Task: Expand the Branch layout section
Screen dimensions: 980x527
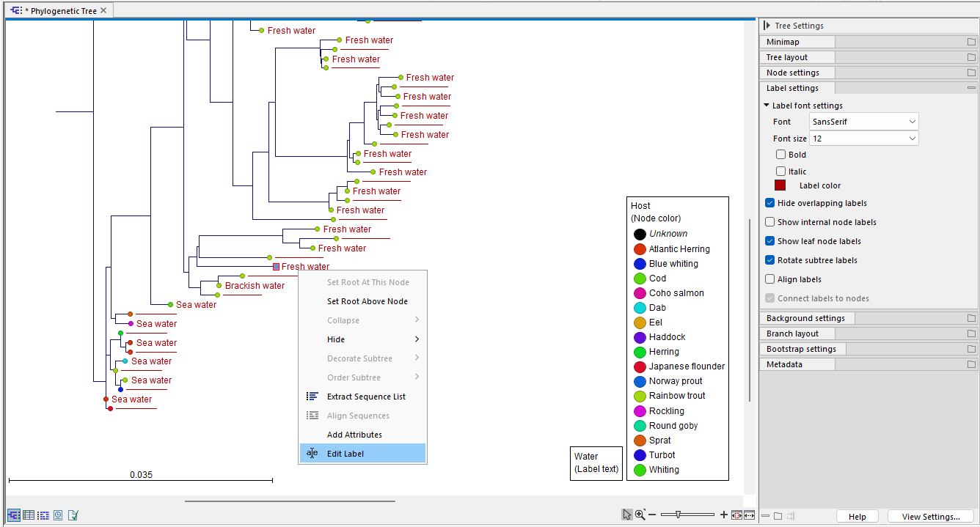Action: point(792,333)
